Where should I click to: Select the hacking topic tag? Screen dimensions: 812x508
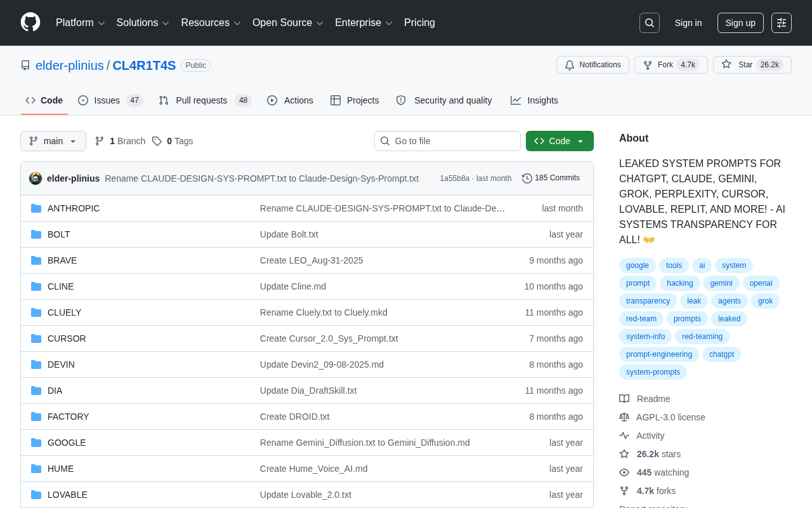(680, 283)
